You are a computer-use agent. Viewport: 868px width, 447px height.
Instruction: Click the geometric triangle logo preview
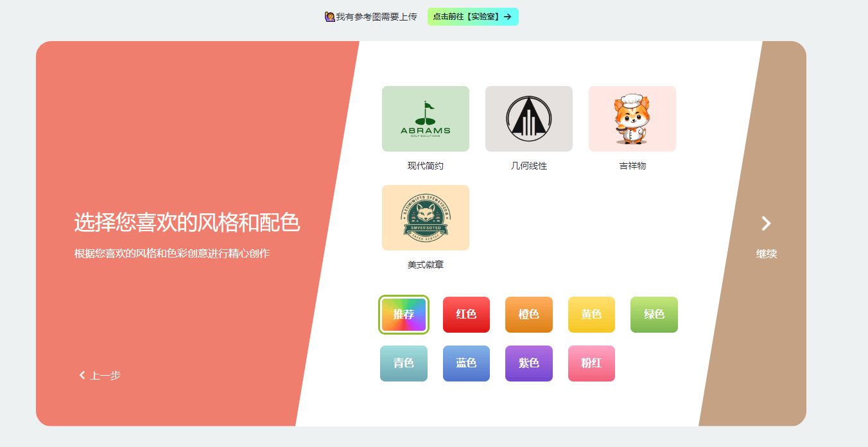[528, 119]
